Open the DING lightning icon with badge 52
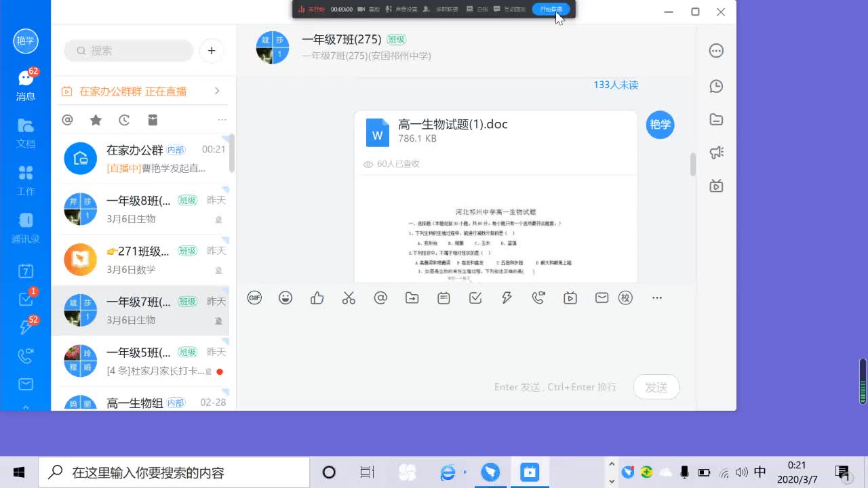 pyautogui.click(x=26, y=327)
